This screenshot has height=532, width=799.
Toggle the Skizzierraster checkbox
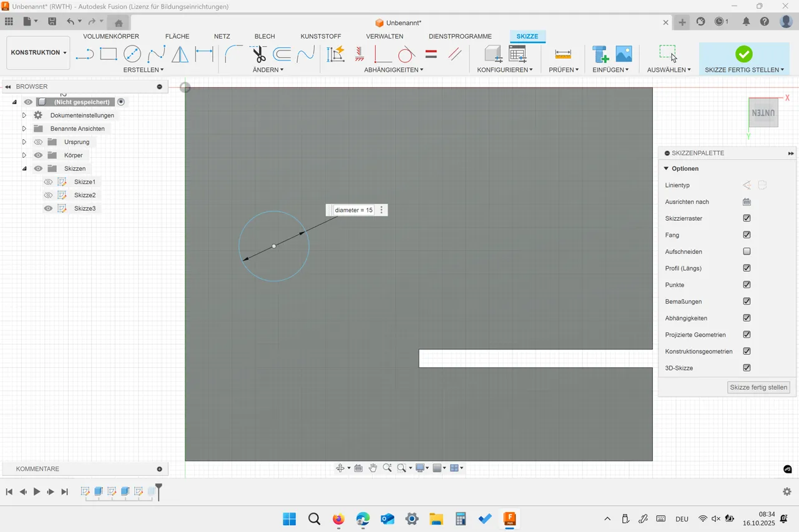[747, 218]
